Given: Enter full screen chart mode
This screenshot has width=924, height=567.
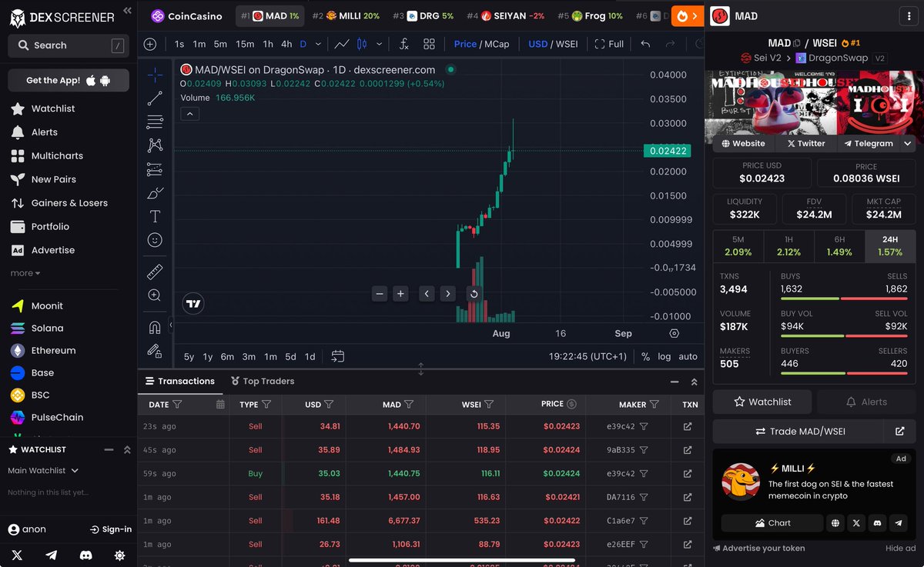Looking at the screenshot, I should tap(609, 44).
